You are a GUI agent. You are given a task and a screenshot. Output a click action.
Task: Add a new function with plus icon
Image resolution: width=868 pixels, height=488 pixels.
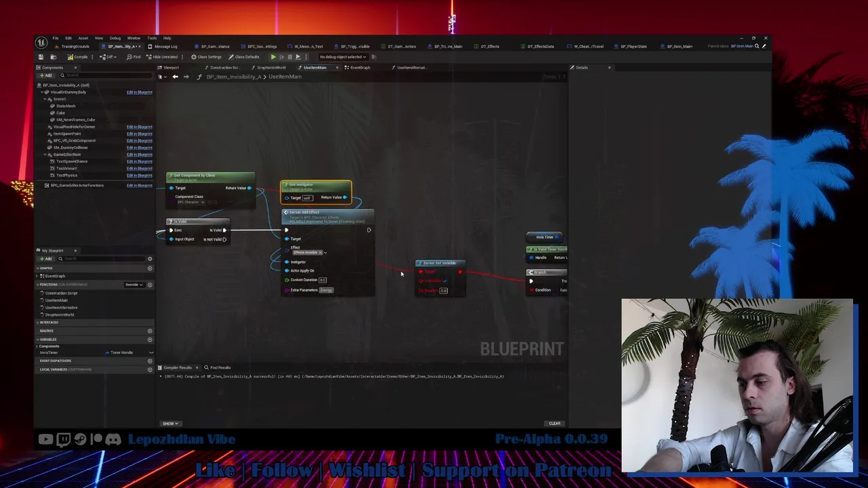click(x=150, y=285)
